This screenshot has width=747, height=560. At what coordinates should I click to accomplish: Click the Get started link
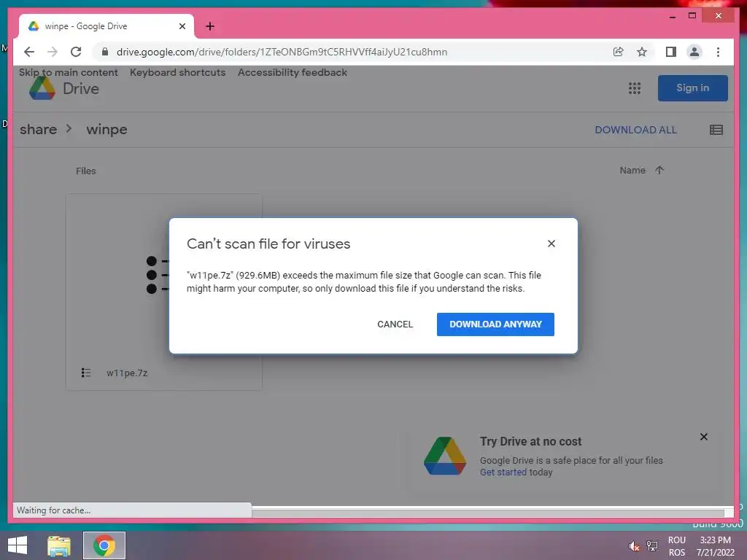click(x=503, y=472)
